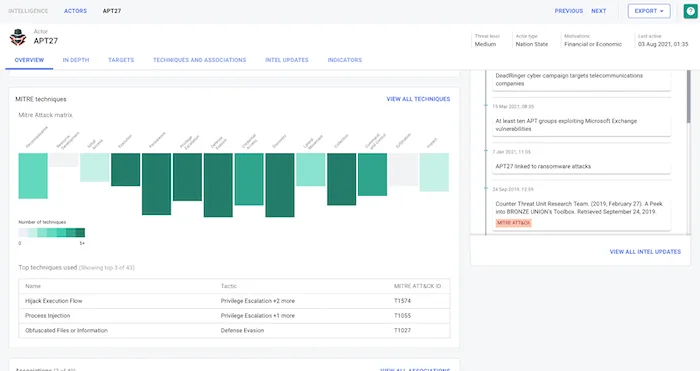This screenshot has height=371, width=700.
Task: Open the Targets tab
Action: [121, 60]
